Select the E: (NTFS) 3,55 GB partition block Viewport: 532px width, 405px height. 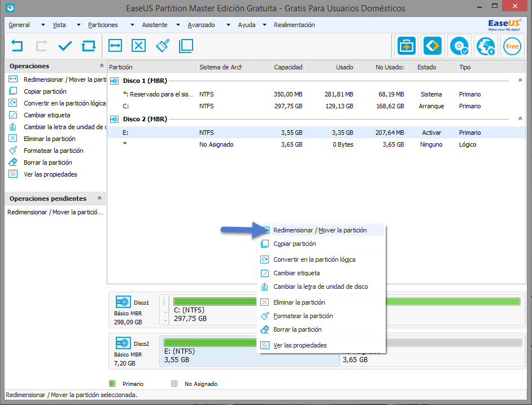point(250,351)
